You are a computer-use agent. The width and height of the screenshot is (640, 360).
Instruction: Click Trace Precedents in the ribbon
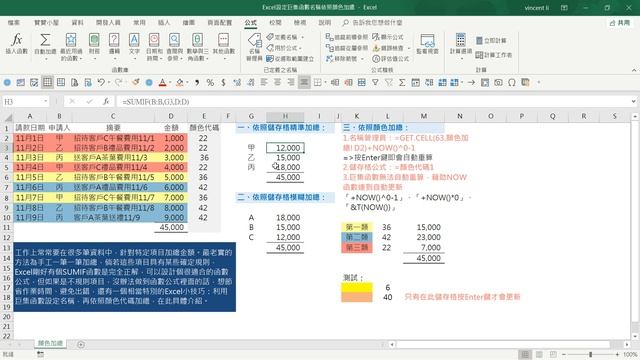tap(347, 37)
